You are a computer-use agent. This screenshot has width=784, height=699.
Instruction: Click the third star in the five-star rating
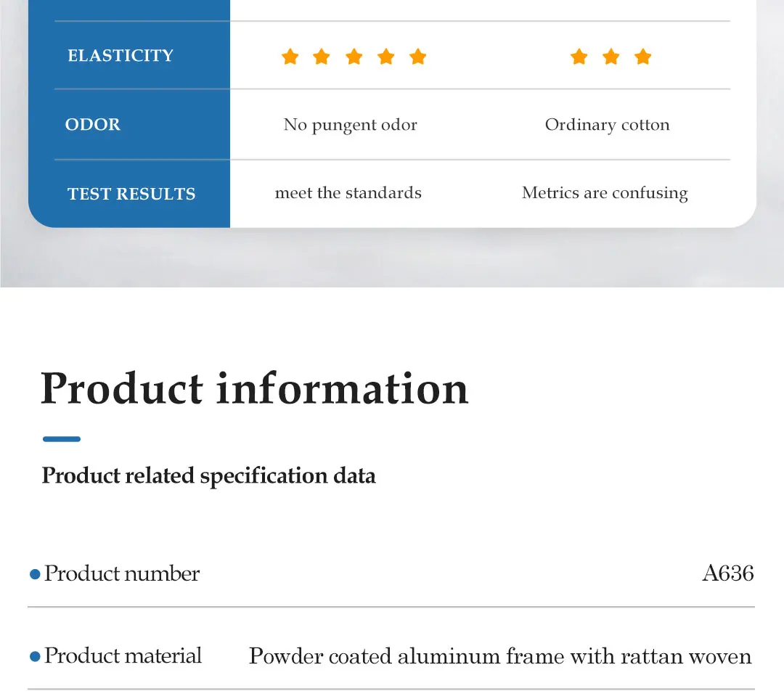tap(354, 57)
